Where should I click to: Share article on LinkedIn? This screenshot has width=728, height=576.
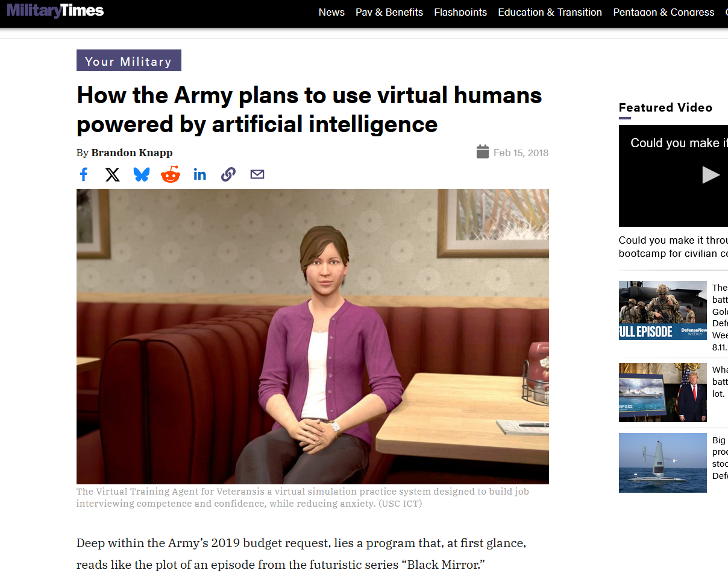pos(199,175)
